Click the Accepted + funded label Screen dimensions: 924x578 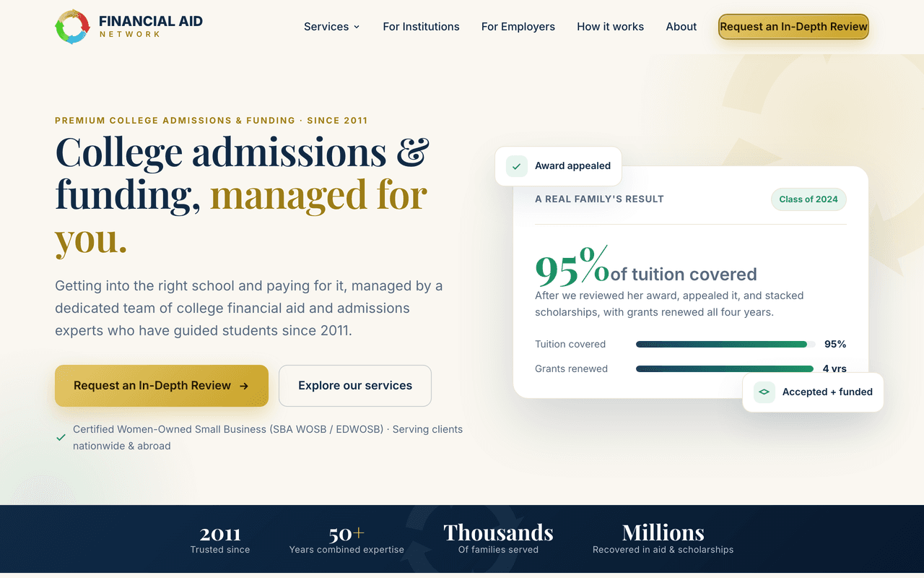point(827,392)
